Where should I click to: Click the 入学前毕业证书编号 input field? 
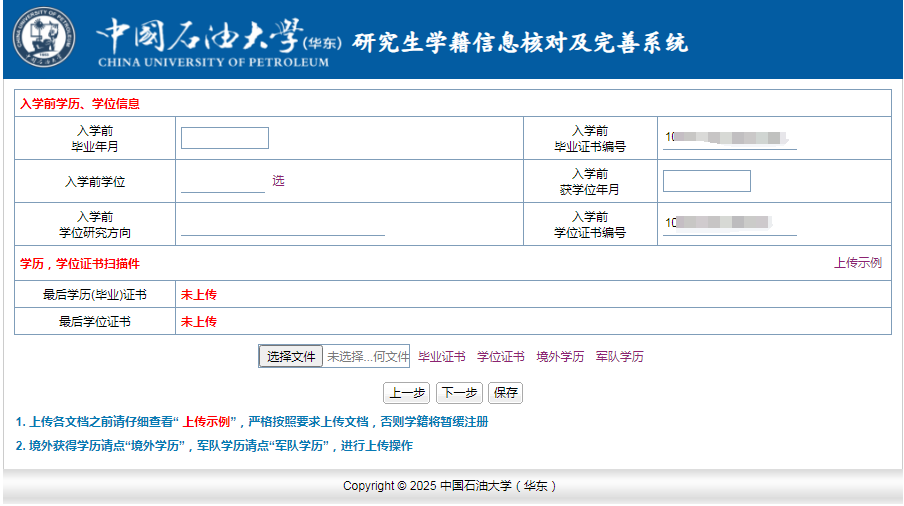pos(728,138)
